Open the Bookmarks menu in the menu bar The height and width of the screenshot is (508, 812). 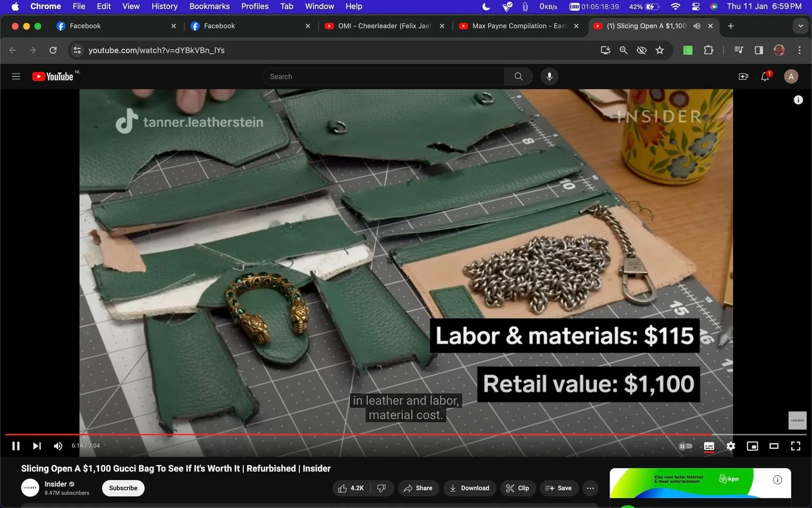coord(209,6)
